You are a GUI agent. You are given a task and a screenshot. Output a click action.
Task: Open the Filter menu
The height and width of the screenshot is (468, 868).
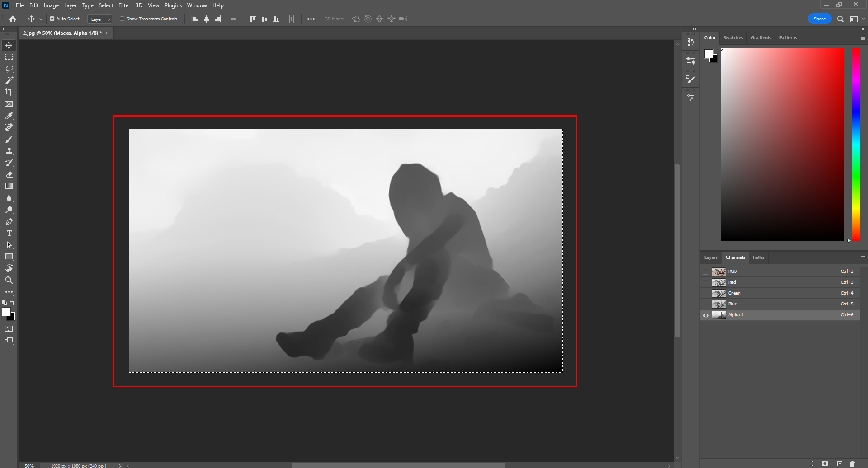pyautogui.click(x=124, y=5)
